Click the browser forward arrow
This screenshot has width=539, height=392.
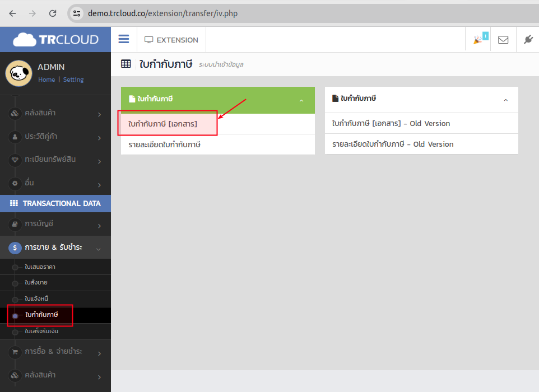(x=32, y=13)
